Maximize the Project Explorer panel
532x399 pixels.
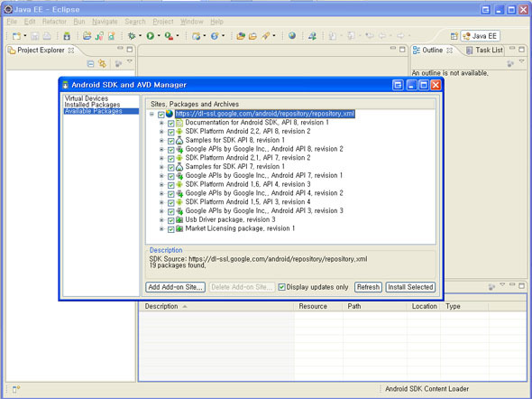pos(130,50)
